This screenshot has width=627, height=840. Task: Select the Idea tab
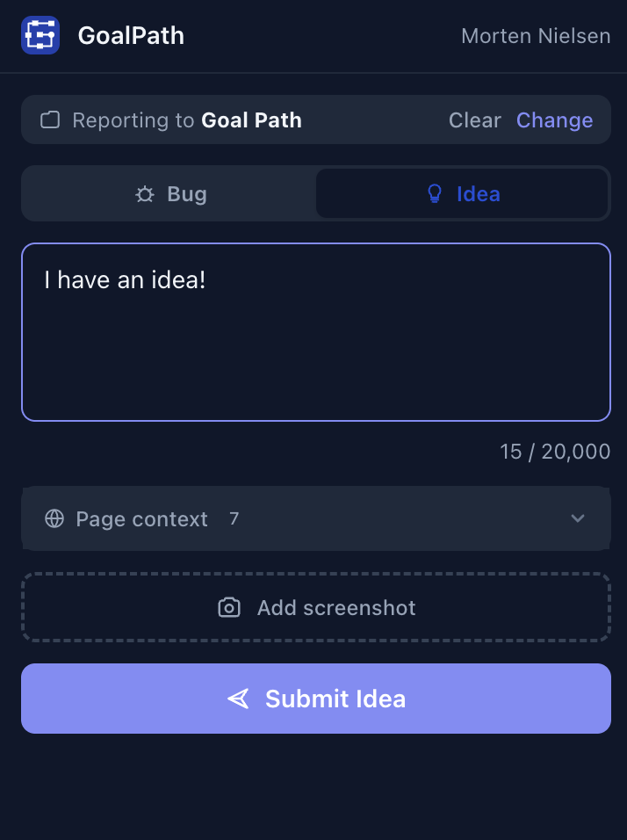(463, 193)
